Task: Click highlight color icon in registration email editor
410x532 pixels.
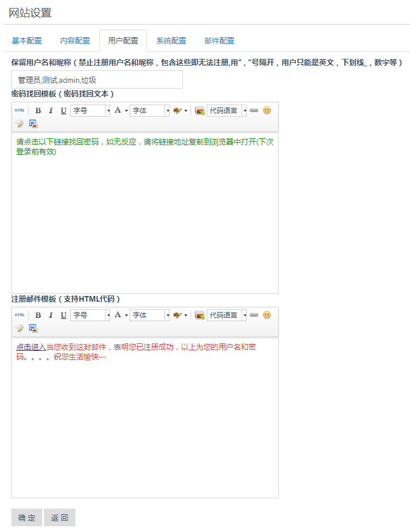Action: coord(177,315)
